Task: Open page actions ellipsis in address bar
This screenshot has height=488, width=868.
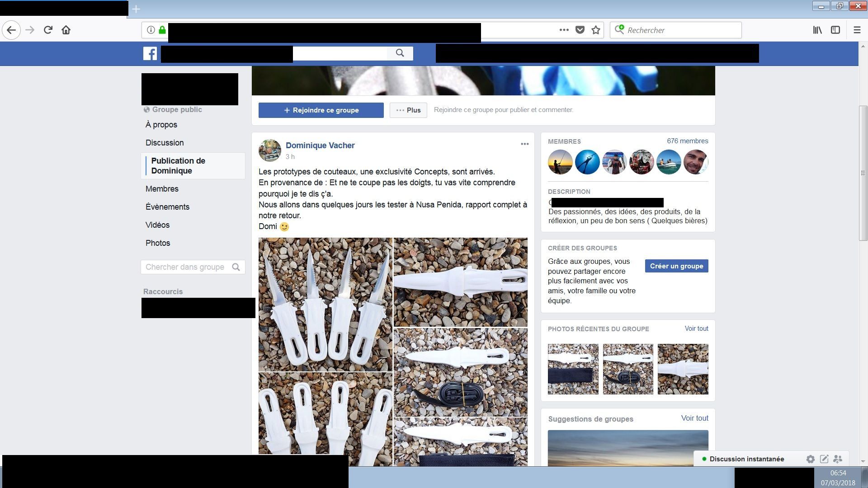Action: [564, 30]
